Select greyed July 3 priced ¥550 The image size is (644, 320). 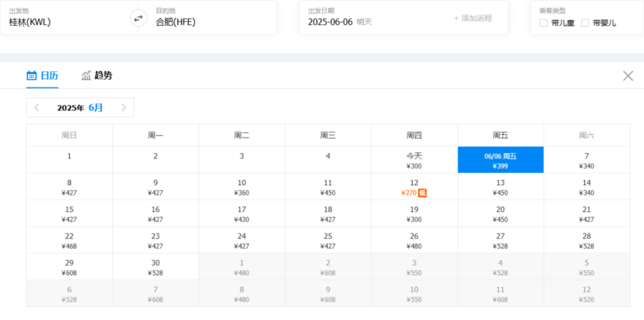point(415,267)
